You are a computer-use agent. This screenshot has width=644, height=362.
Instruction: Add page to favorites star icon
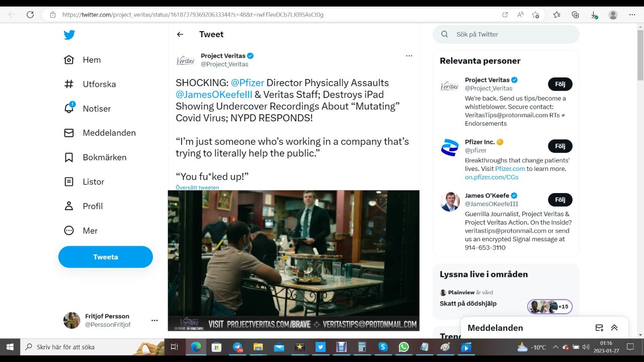[535, 15]
